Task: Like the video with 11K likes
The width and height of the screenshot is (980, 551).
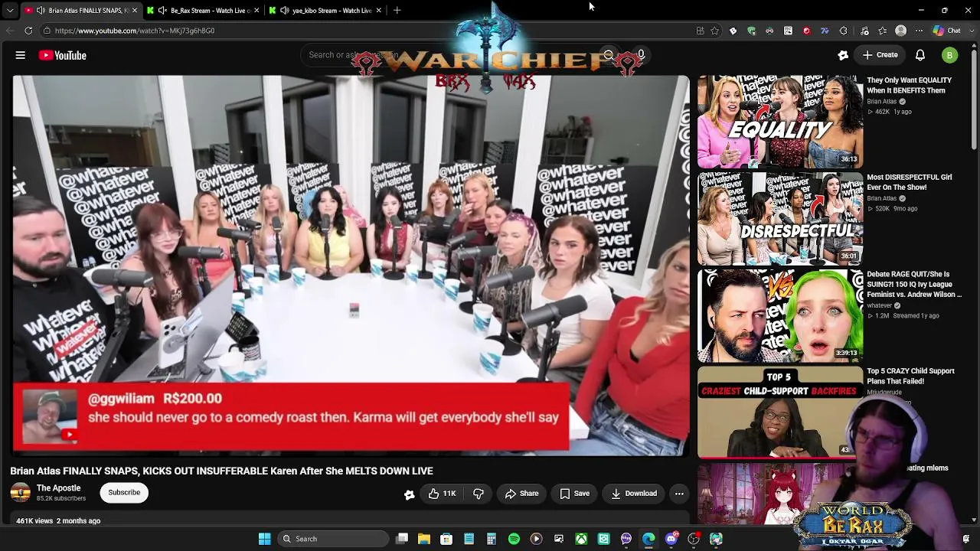Action: pyautogui.click(x=442, y=494)
